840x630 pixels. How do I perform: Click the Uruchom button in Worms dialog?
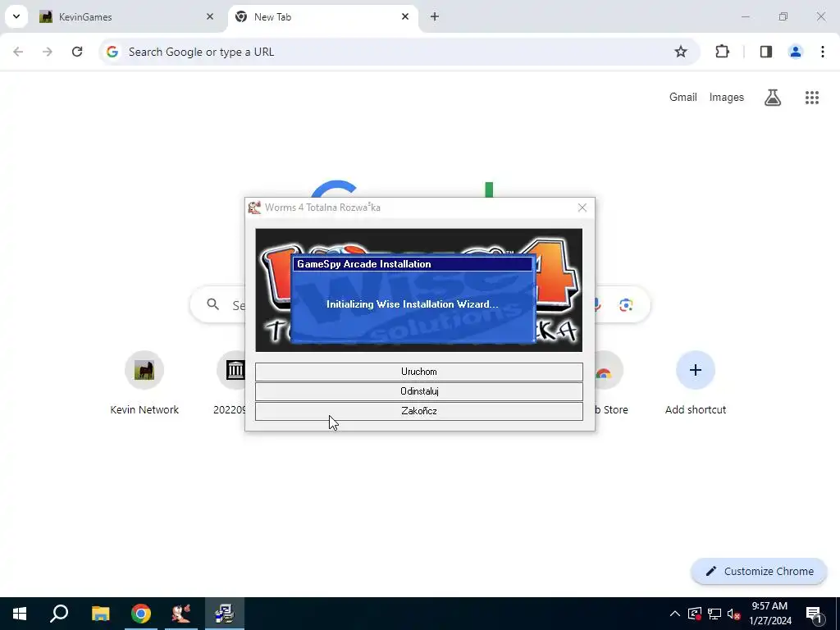[x=419, y=372]
